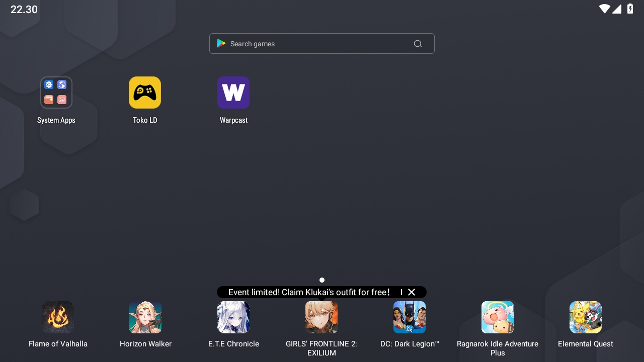Screen dimensions: 644x362
Task: Click the "E.T.E Chronicle" label
Action: pos(233,344)
